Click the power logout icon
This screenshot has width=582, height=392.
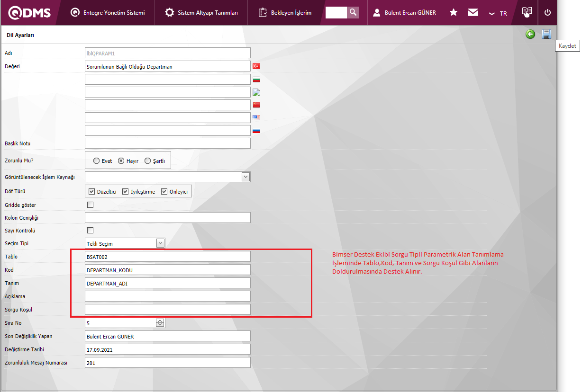[x=548, y=12]
